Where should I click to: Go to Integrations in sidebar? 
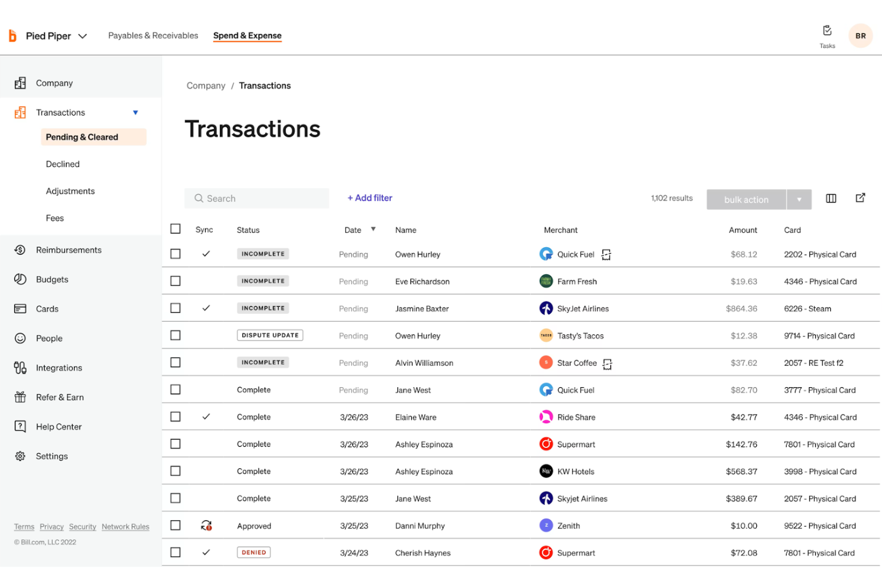point(59,368)
